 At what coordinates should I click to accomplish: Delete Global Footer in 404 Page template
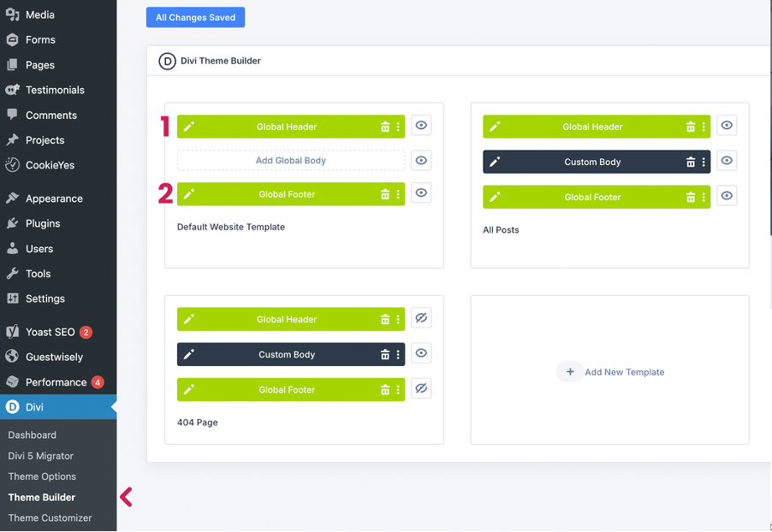[x=385, y=390]
